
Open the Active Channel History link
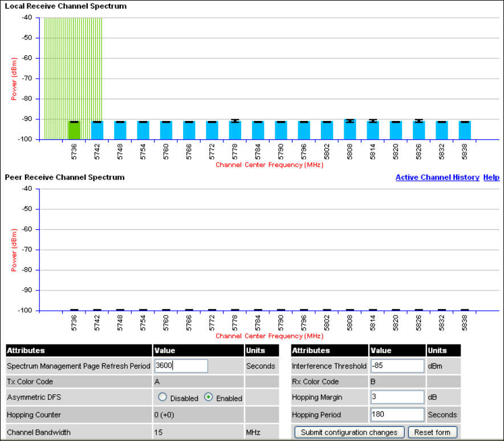coord(437,177)
